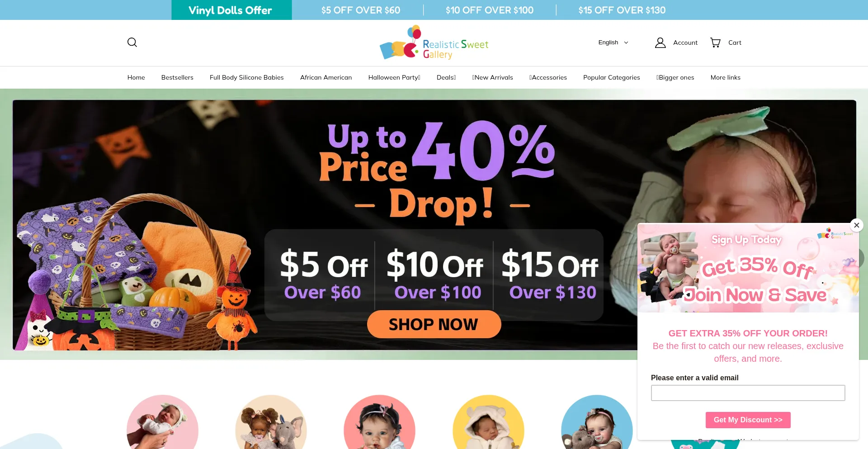The width and height of the screenshot is (868, 449).
Task: Expand More links in navigation
Action: coord(725,78)
